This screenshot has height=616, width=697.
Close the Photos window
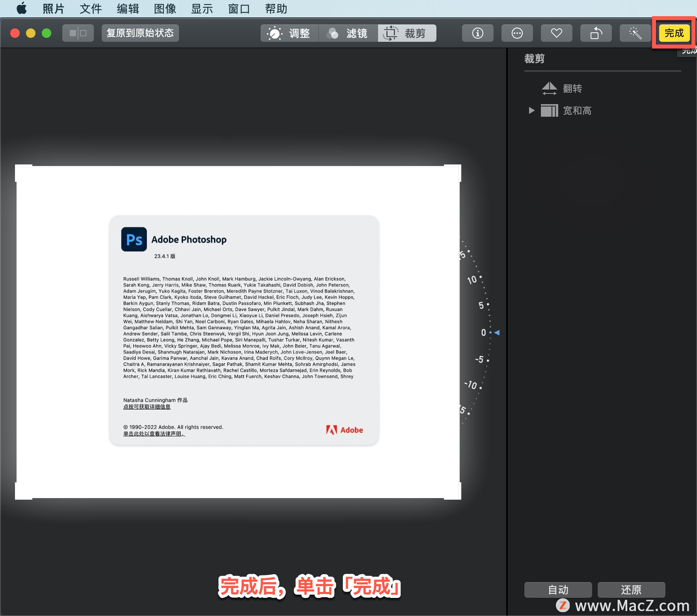point(15,33)
